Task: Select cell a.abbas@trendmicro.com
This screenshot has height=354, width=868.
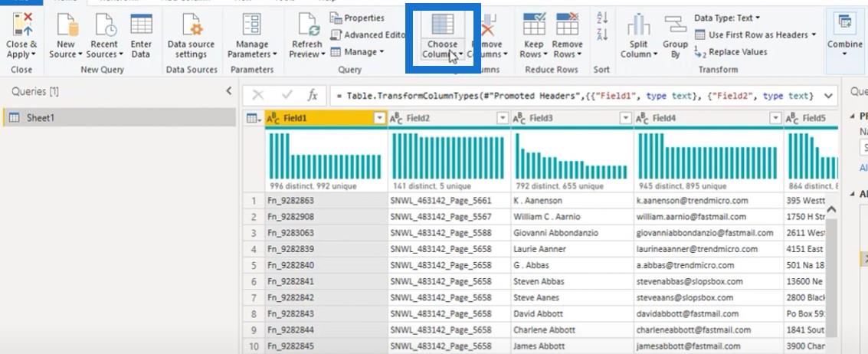Action: 709,265
